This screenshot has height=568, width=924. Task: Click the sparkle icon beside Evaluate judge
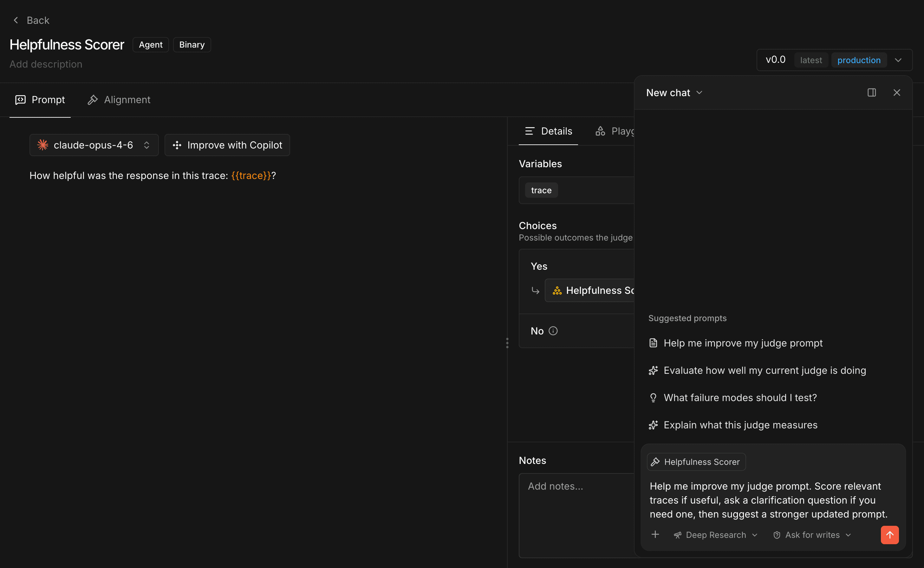(654, 370)
